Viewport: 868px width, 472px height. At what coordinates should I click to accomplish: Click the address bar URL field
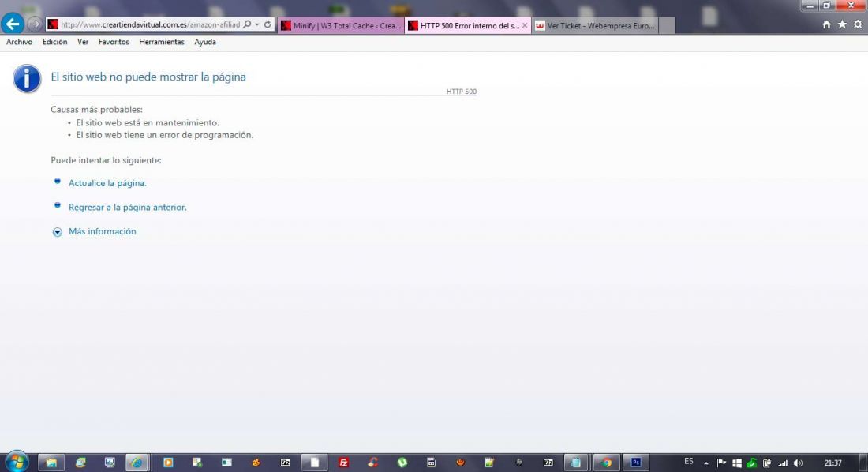(x=150, y=24)
